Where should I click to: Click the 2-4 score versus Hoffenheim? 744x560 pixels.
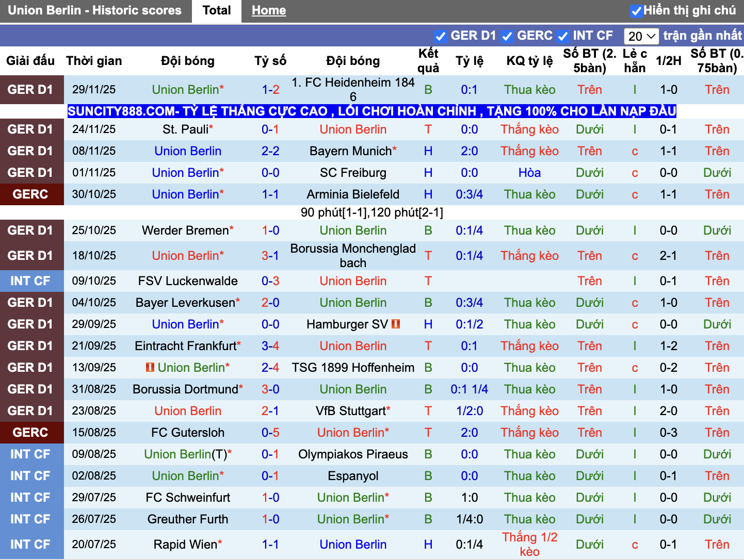(x=270, y=368)
